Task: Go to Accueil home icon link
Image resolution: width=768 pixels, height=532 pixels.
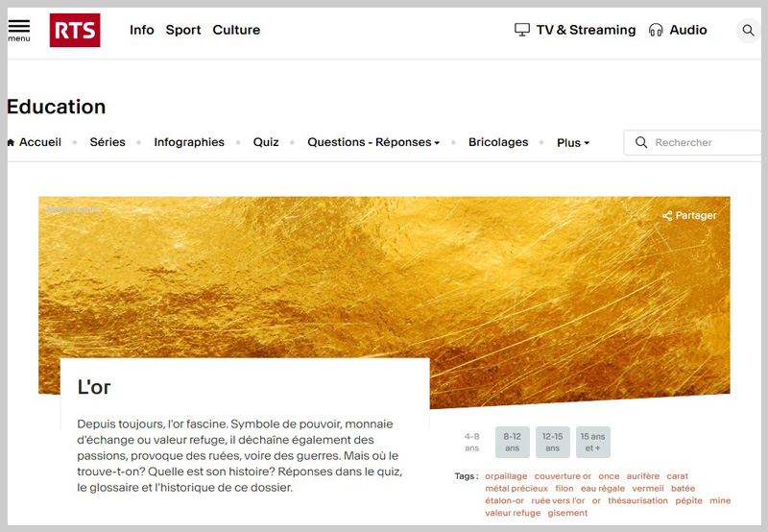Action: (x=35, y=142)
